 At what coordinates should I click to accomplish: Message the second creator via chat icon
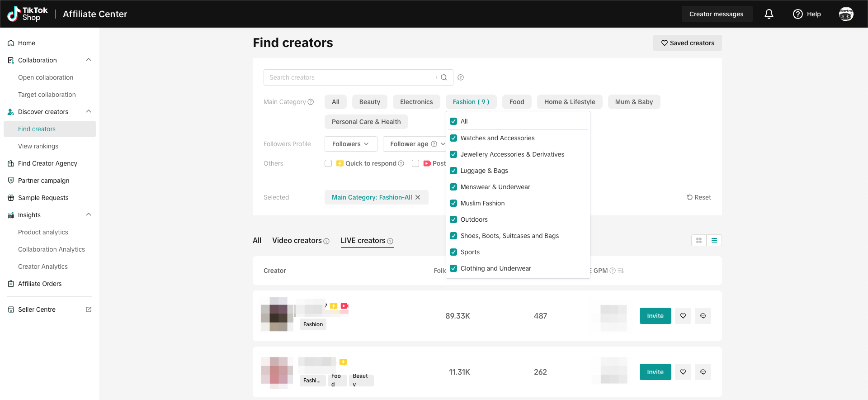point(703,372)
